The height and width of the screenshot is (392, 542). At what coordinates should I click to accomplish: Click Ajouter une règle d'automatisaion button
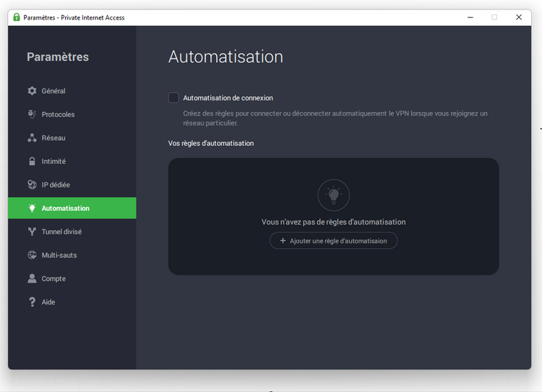(334, 240)
